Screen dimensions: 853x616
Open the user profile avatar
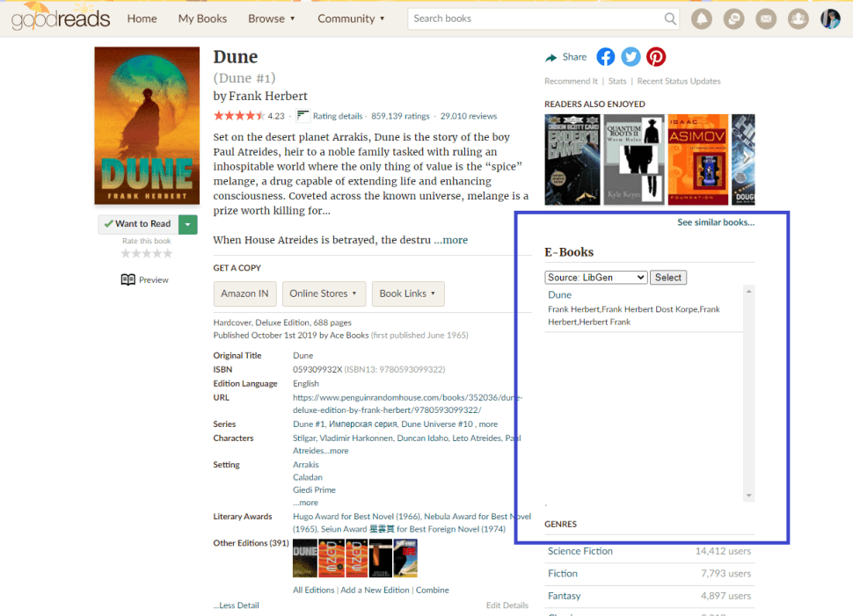[x=831, y=19]
